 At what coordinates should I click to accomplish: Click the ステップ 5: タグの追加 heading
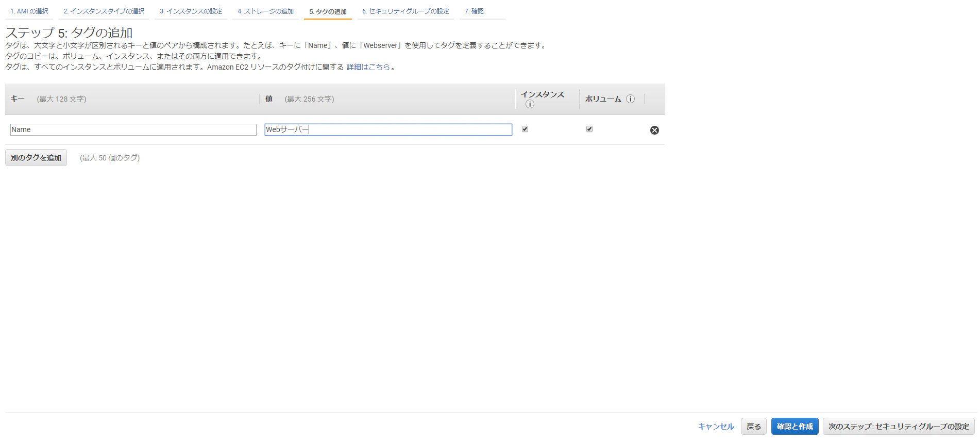pyautogui.click(x=69, y=33)
